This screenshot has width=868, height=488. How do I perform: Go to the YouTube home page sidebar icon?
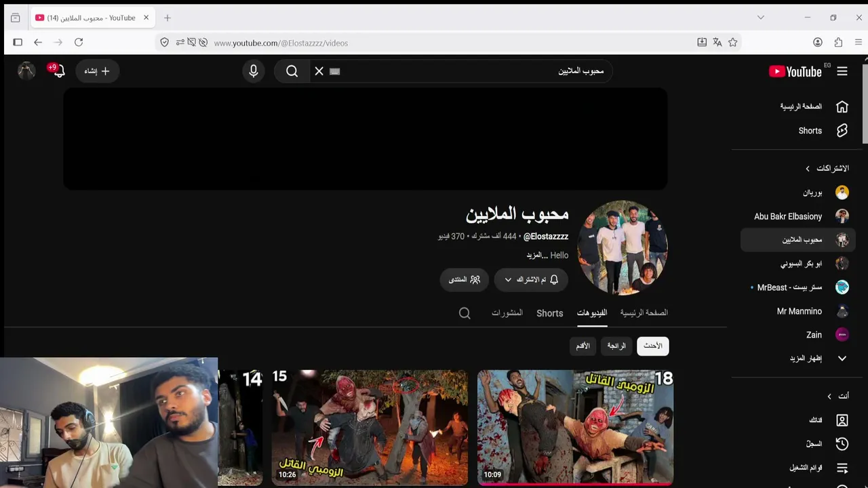pyautogui.click(x=842, y=106)
